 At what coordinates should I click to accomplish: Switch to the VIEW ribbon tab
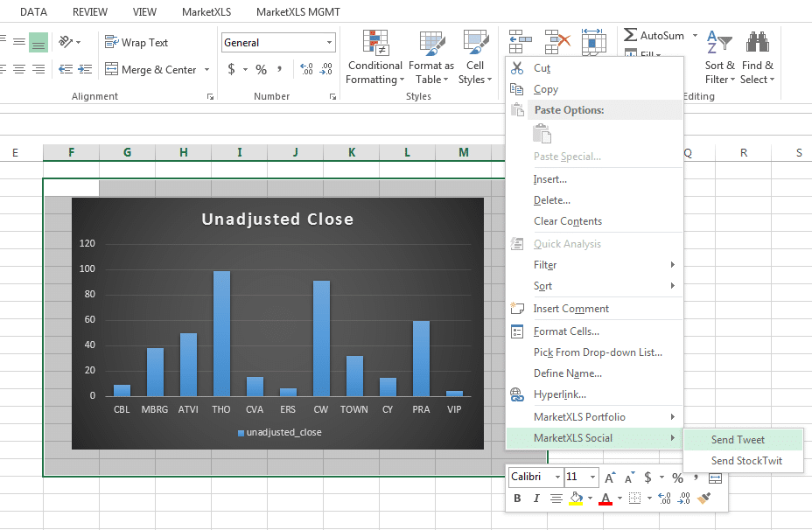(x=144, y=12)
